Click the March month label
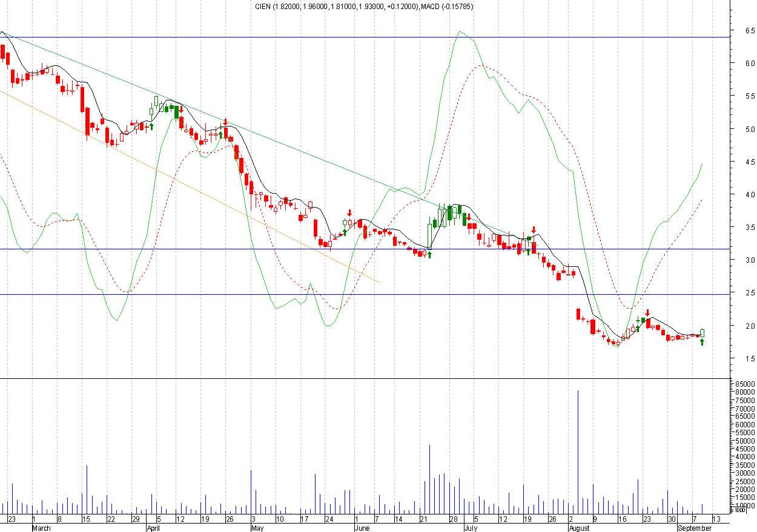Viewport: 757px width, 532px height. click(x=42, y=528)
